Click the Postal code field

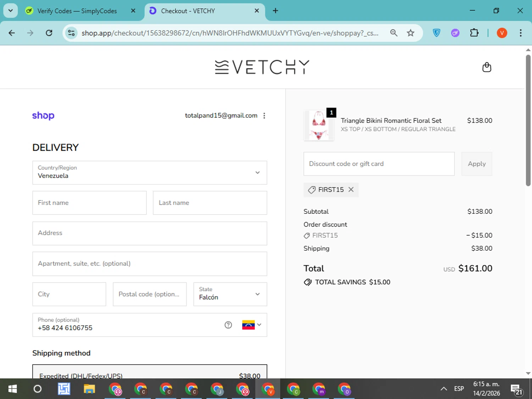pos(150,294)
